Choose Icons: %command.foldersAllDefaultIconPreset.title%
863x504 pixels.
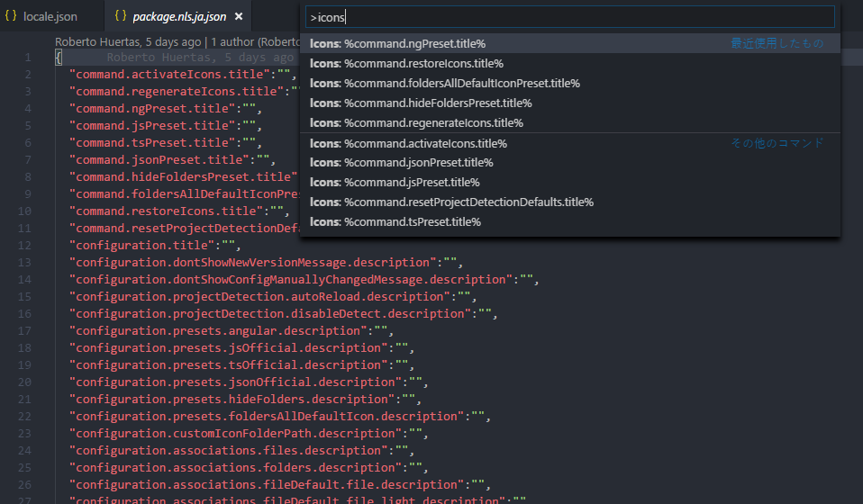(x=569, y=83)
